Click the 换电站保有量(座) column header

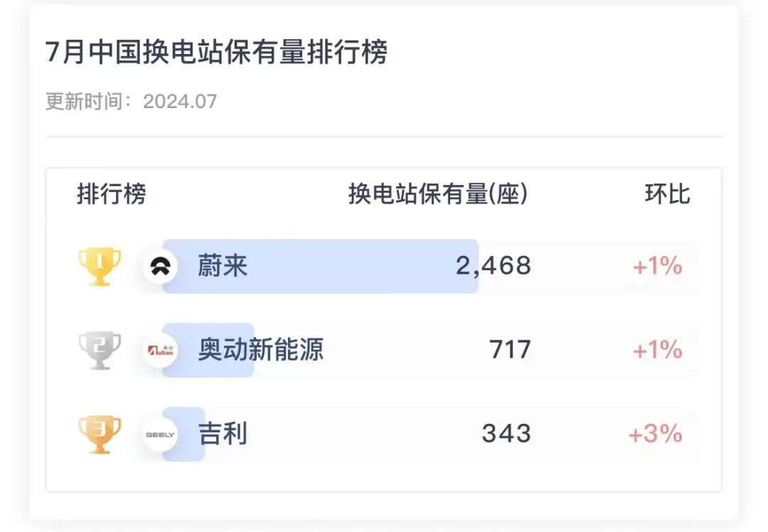pyautogui.click(x=438, y=194)
